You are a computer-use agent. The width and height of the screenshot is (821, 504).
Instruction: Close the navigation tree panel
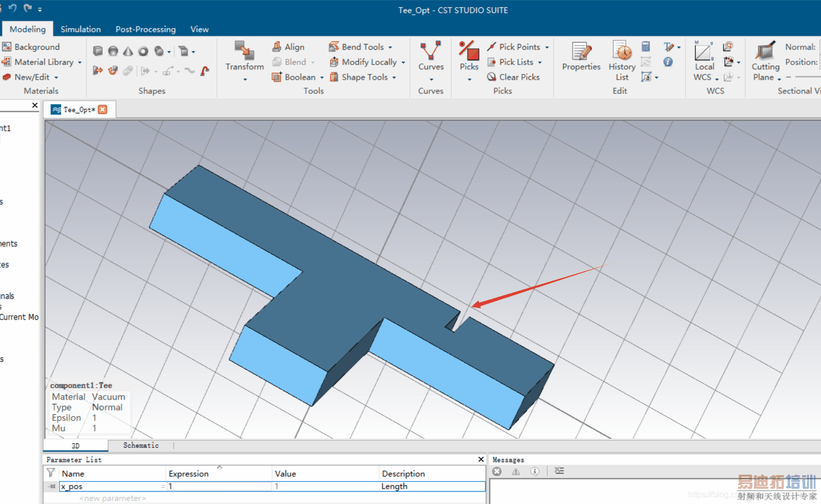click(35, 105)
